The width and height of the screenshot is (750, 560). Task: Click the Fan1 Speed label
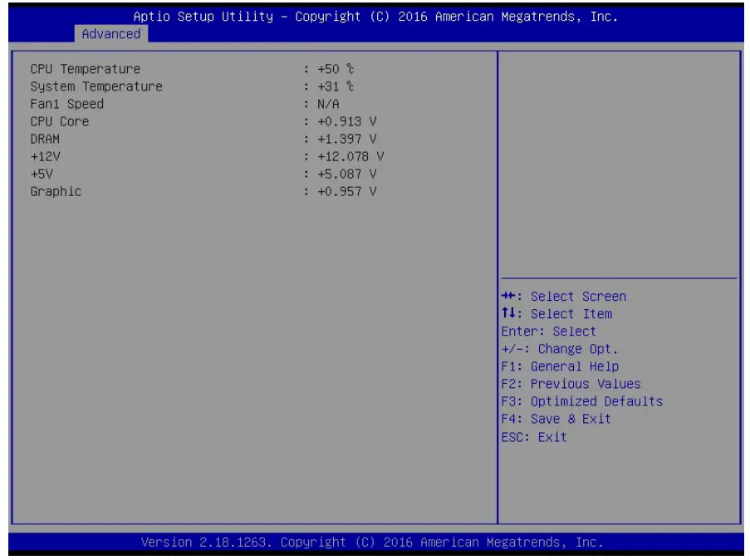[67, 104]
